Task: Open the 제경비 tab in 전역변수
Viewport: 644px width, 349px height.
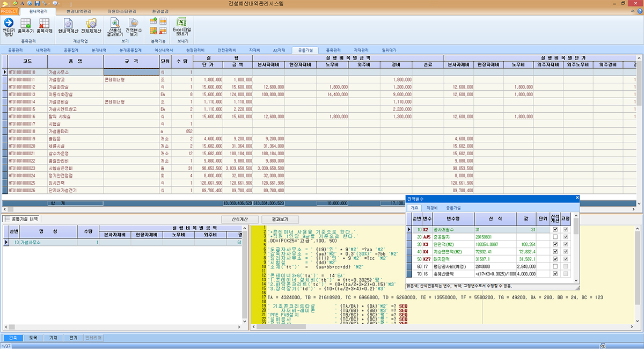Action: tap(432, 207)
